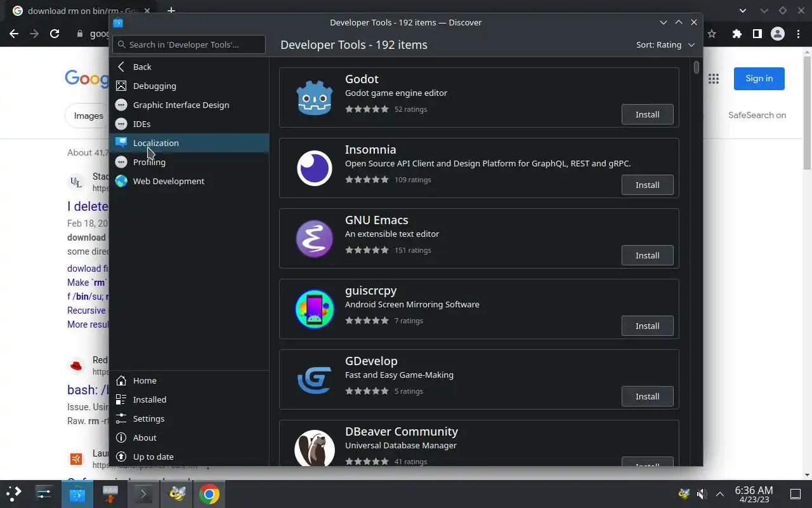Click the Settings icon in Discover sidebar

[121, 418]
